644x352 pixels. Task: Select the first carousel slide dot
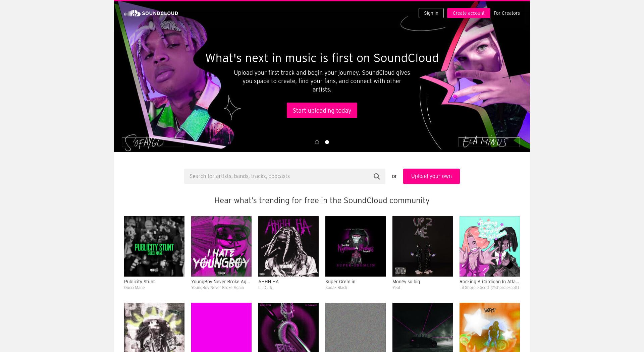pos(317,142)
